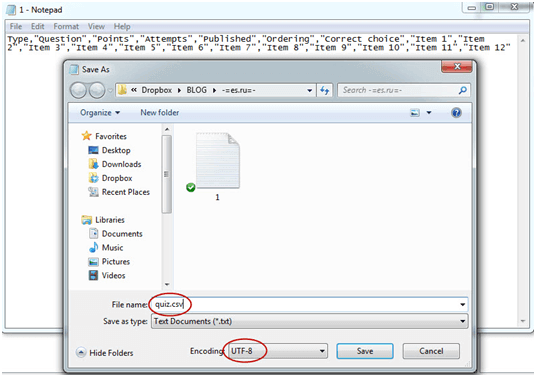The height and width of the screenshot is (377, 536).
Task: Click the New folder button
Action: click(160, 112)
